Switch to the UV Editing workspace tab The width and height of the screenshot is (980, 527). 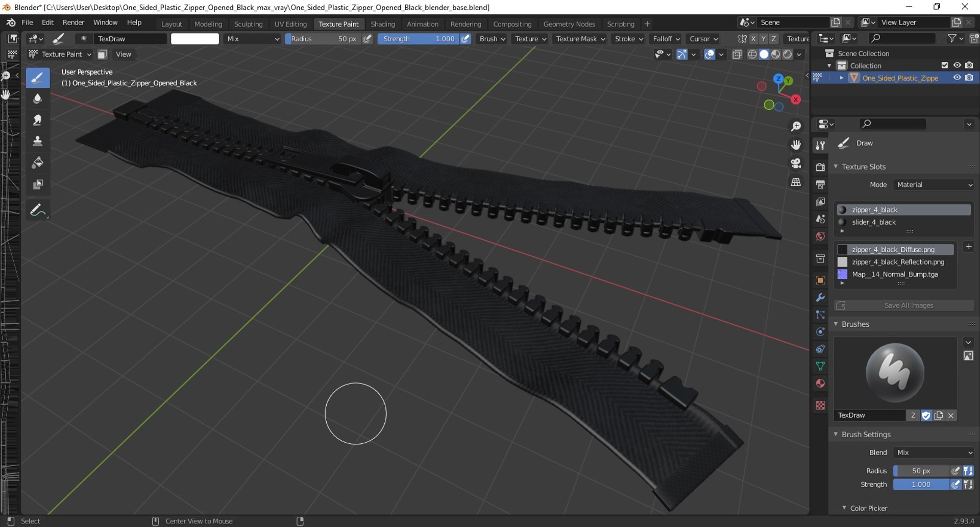pyautogui.click(x=290, y=24)
